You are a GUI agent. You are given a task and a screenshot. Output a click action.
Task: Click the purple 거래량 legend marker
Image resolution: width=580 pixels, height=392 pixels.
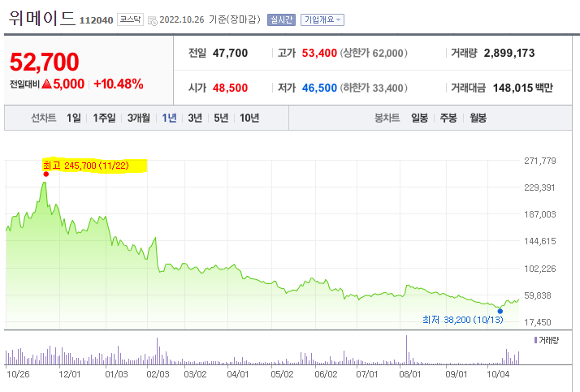[x=535, y=340]
